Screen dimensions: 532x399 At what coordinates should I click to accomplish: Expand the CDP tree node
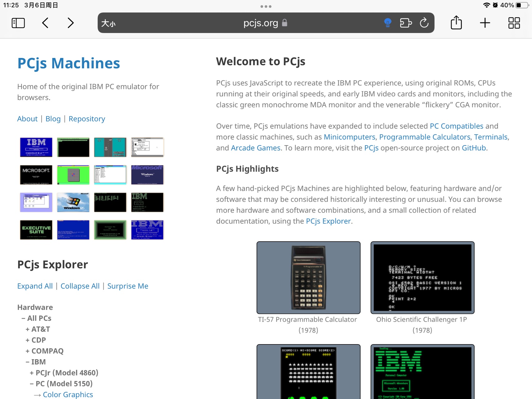[x=36, y=340]
